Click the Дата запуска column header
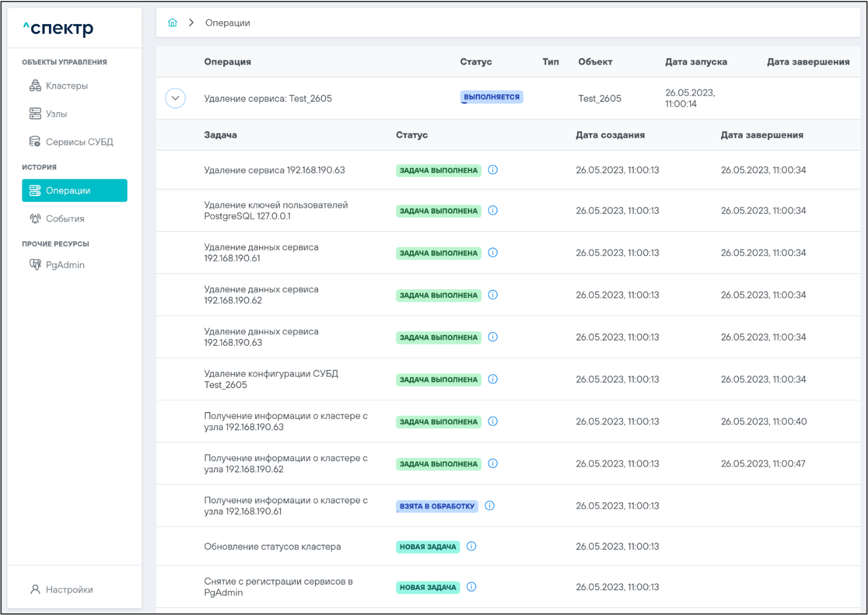Screen dimensions: 868x615 [696, 62]
